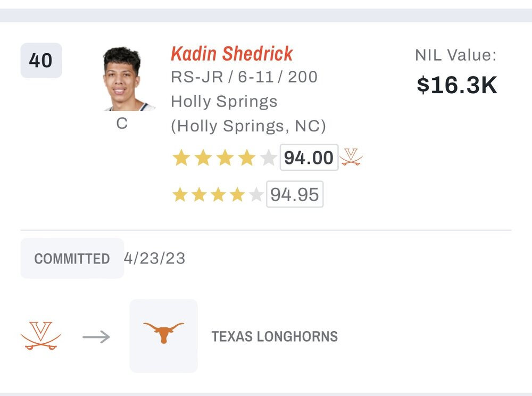This screenshot has width=532, height=396.
Task: Open Kadin Shedrick's player profile link
Action: click(x=231, y=54)
